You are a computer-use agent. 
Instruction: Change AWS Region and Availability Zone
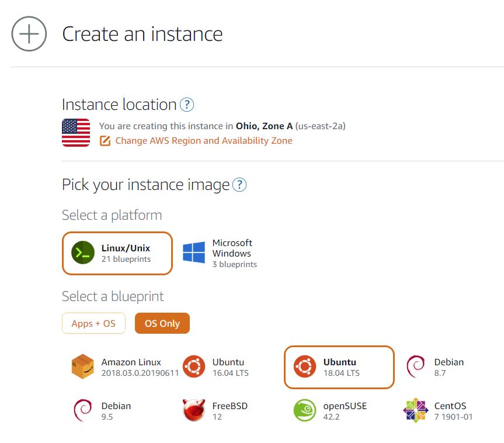click(x=203, y=141)
